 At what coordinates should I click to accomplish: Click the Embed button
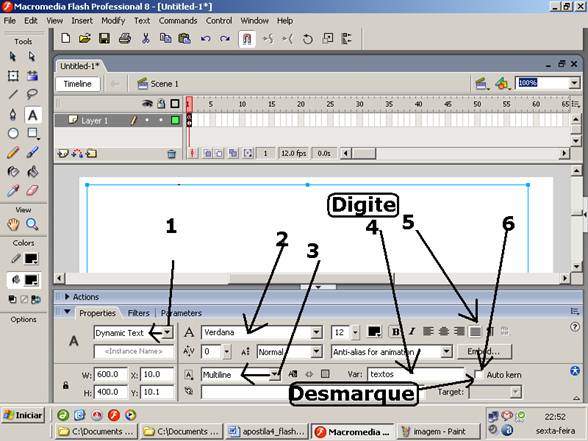[x=484, y=352]
